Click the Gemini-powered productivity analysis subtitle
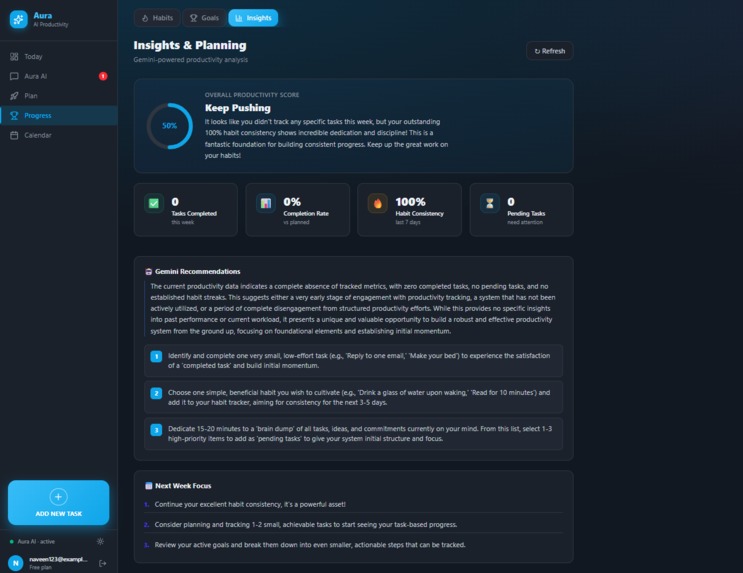743x573 pixels. [x=190, y=60]
